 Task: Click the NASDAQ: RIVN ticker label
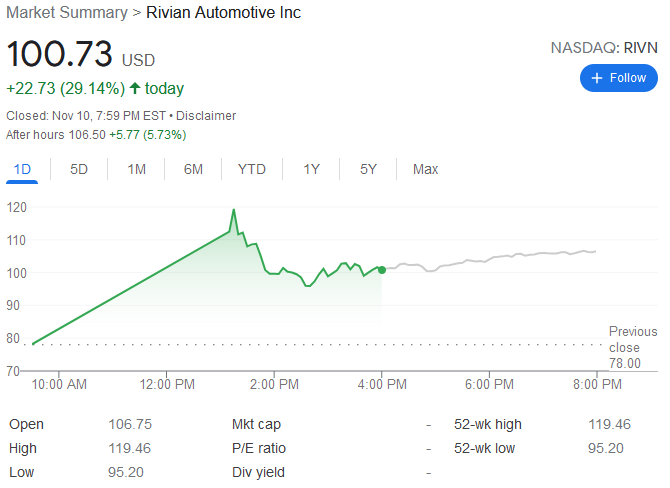604,47
